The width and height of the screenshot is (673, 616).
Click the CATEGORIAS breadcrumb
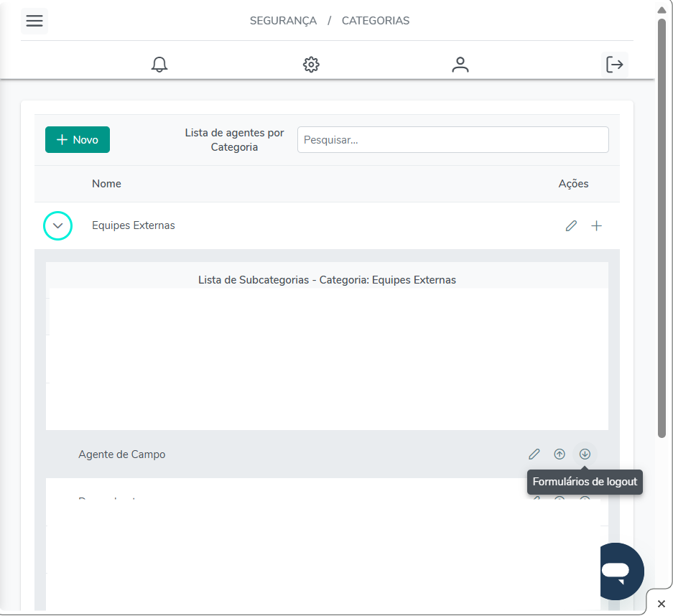375,21
